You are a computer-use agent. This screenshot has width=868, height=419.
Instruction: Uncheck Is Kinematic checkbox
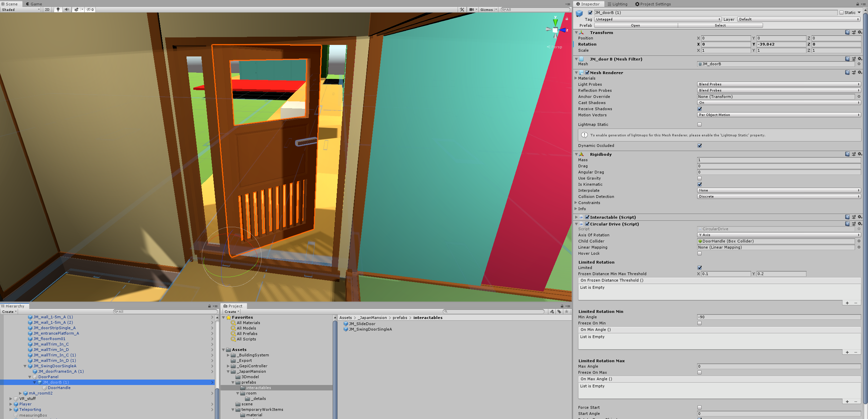tap(699, 184)
